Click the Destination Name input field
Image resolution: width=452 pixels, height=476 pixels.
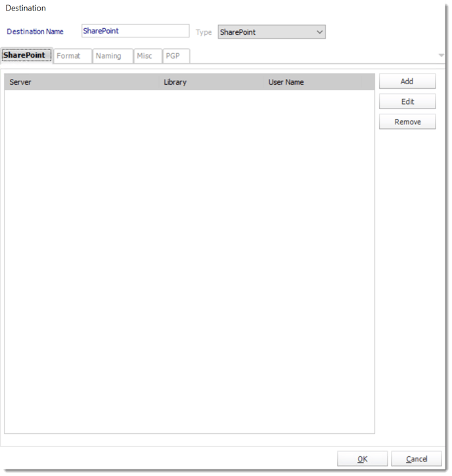[135, 31]
